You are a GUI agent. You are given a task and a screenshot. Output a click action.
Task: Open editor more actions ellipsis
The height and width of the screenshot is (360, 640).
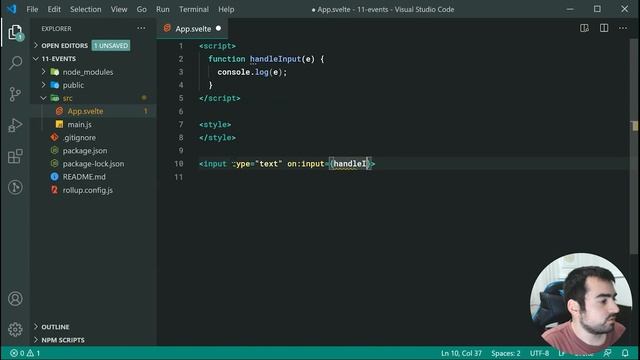pos(622,28)
